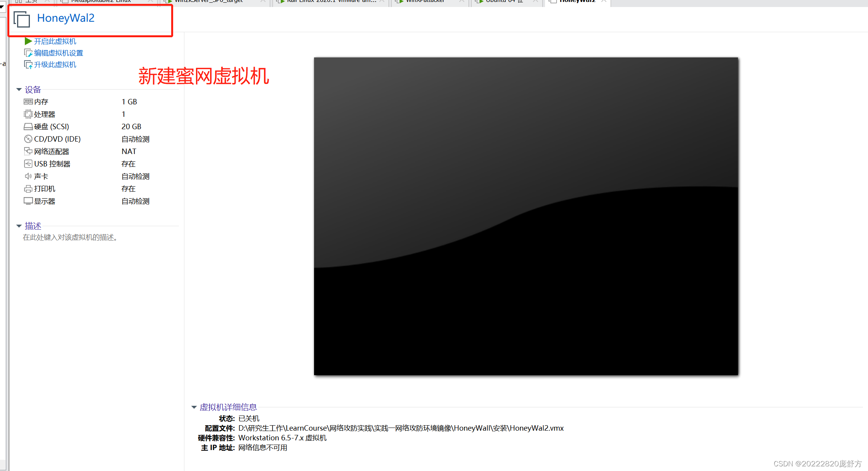Image resolution: width=868 pixels, height=471 pixels.
Task: Select the CD/DVD (IDE) disc icon
Action: point(28,139)
